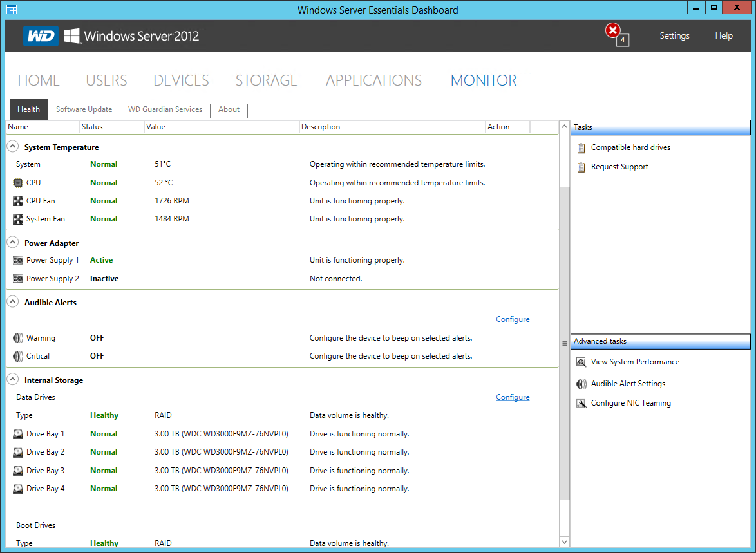The height and width of the screenshot is (553, 756).
Task: Collapse the Power Adapter section
Action: pyautogui.click(x=12, y=243)
